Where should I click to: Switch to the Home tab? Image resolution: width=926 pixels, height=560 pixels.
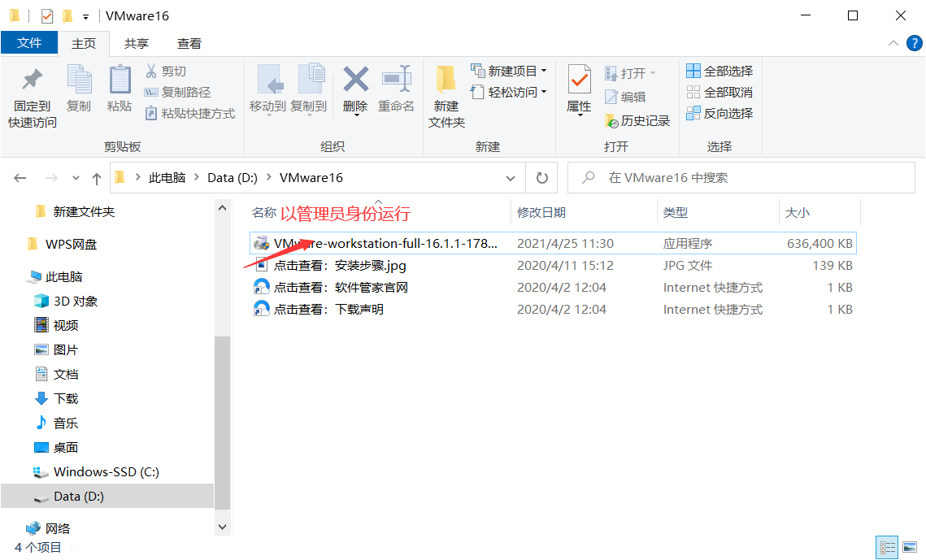pos(84,44)
